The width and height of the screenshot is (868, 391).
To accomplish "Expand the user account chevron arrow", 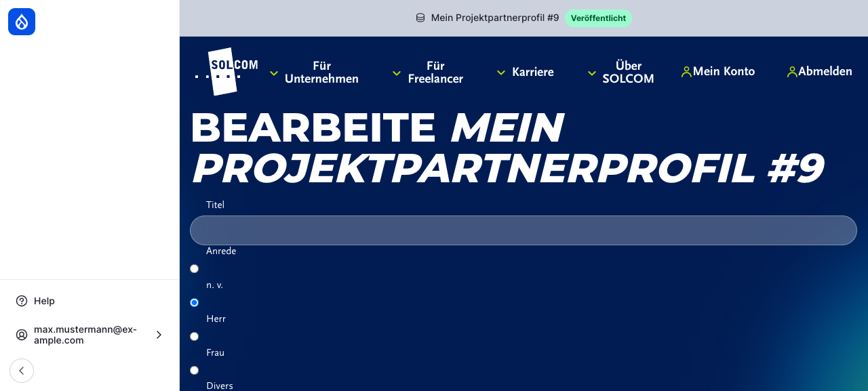I will tap(159, 335).
